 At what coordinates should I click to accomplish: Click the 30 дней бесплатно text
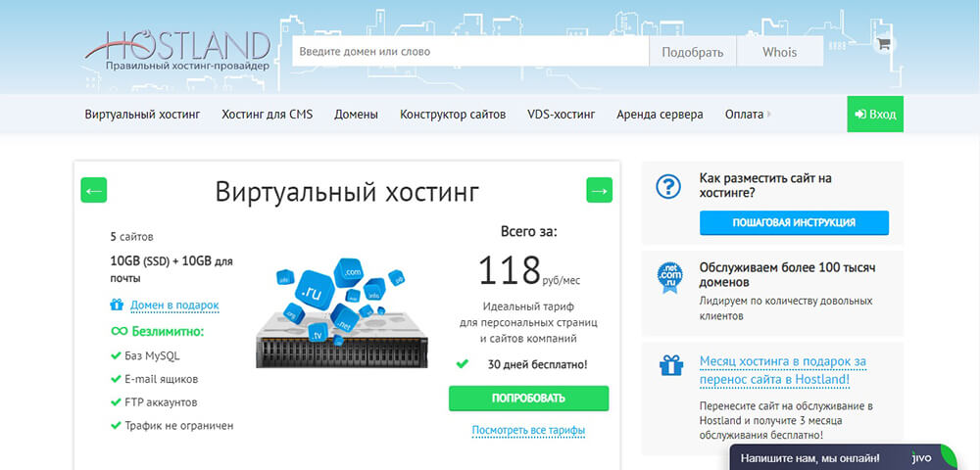coord(537,364)
